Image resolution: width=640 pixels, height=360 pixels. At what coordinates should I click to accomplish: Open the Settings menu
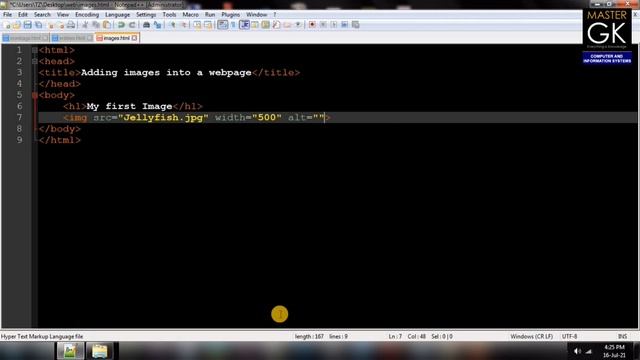pyautogui.click(x=146, y=15)
